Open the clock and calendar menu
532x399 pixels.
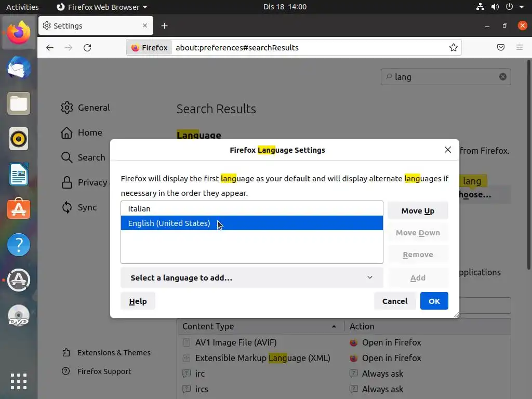285,7
